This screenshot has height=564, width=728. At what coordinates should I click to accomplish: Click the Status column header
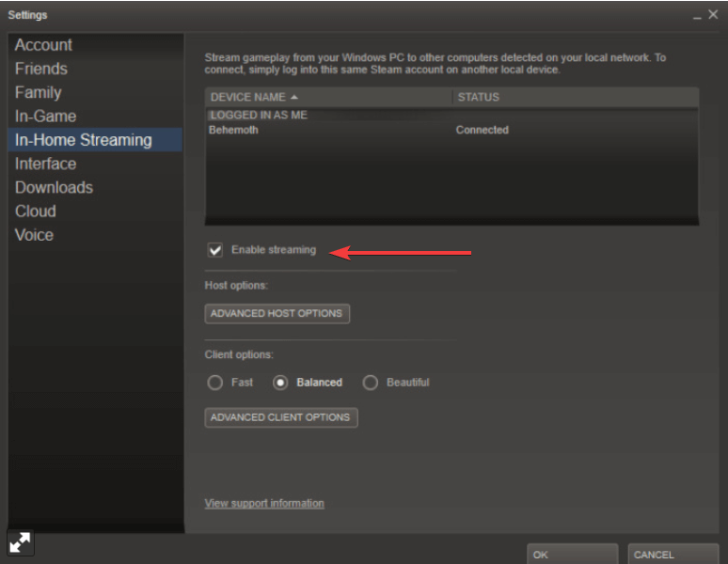click(x=576, y=97)
